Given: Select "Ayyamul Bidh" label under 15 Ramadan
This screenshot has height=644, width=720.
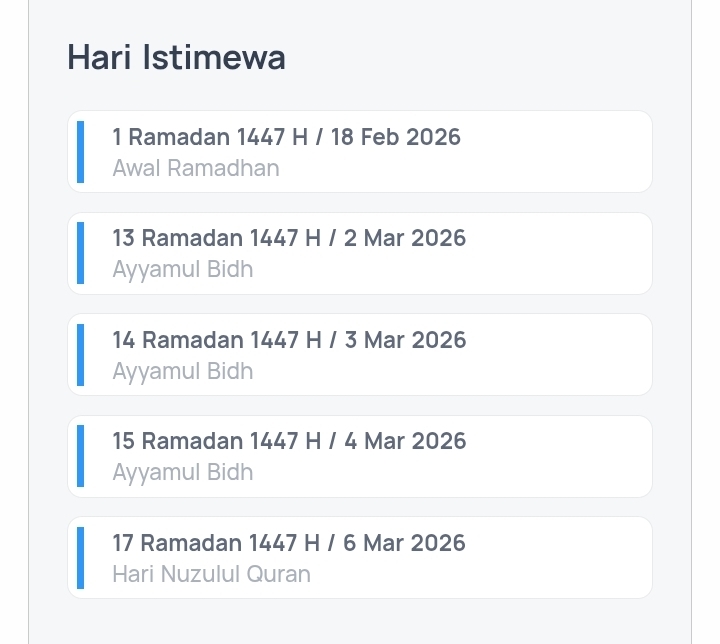Looking at the screenshot, I should pyautogui.click(x=183, y=472).
